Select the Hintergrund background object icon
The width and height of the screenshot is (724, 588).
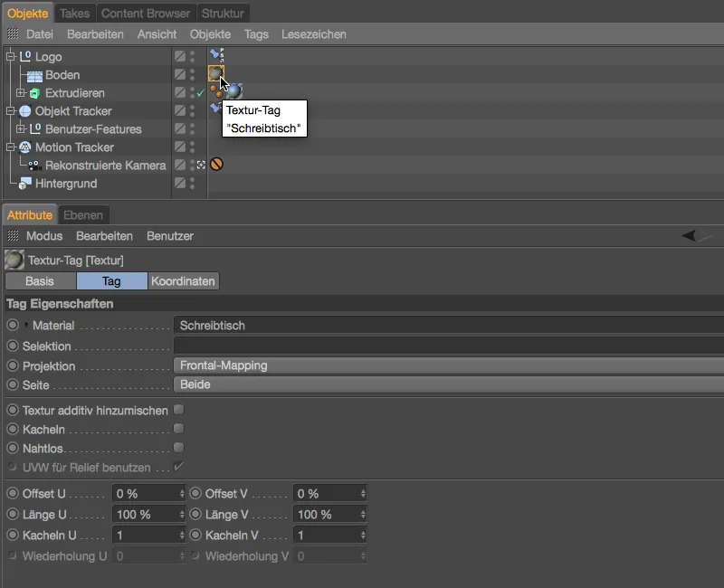pos(25,184)
